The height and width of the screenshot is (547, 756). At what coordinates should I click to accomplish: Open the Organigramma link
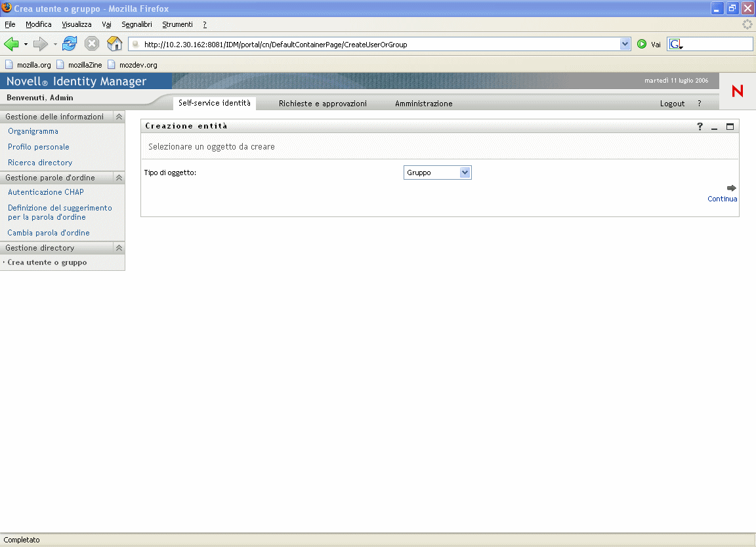33,131
